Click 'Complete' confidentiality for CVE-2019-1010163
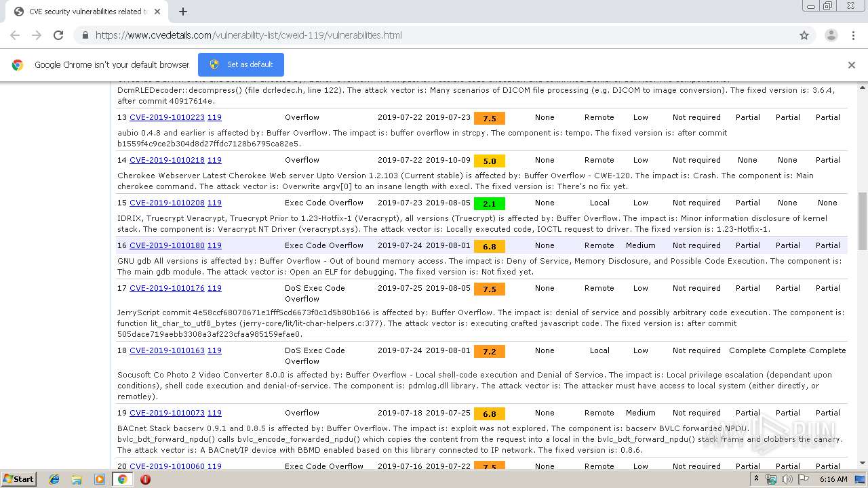Viewport: 868px width, 488px height. [747, 350]
